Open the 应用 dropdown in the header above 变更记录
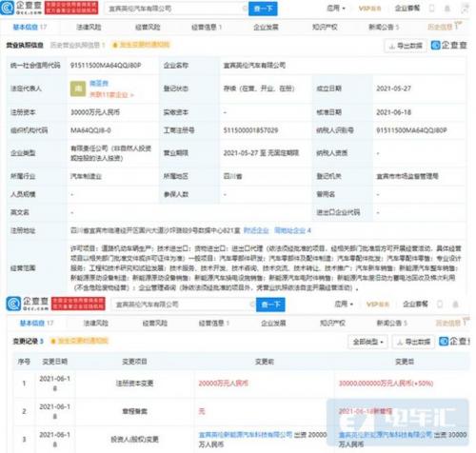 tap(344, 304)
